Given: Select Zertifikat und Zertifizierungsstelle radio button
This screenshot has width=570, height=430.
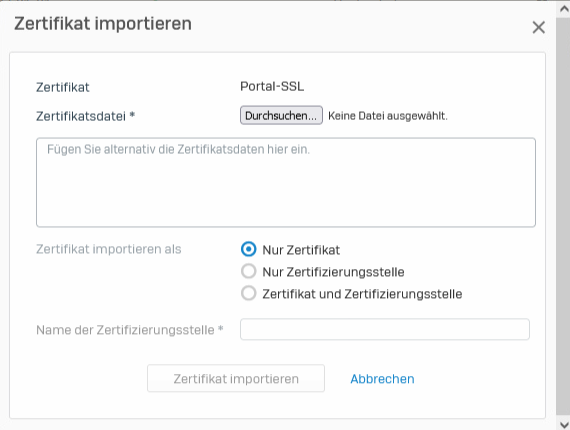Looking at the screenshot, I should click(x=249, y=293).
